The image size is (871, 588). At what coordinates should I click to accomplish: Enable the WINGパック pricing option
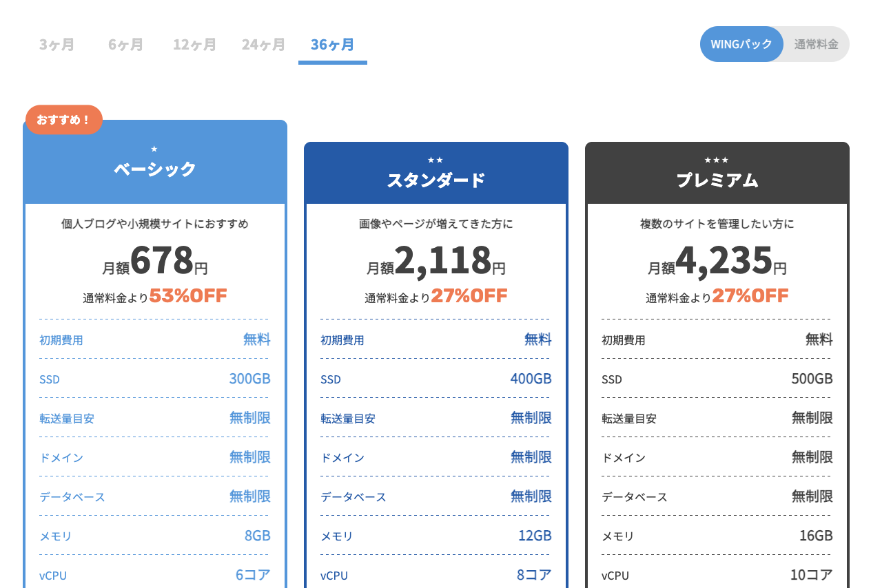tap(741, 44)
